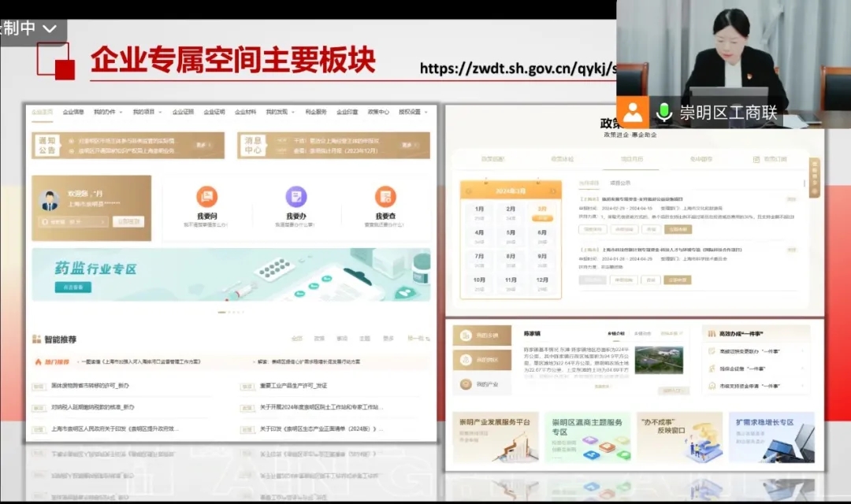851x504 pixels.
Task: Go to next calendar year arrow
Action: tap(554, 191)
